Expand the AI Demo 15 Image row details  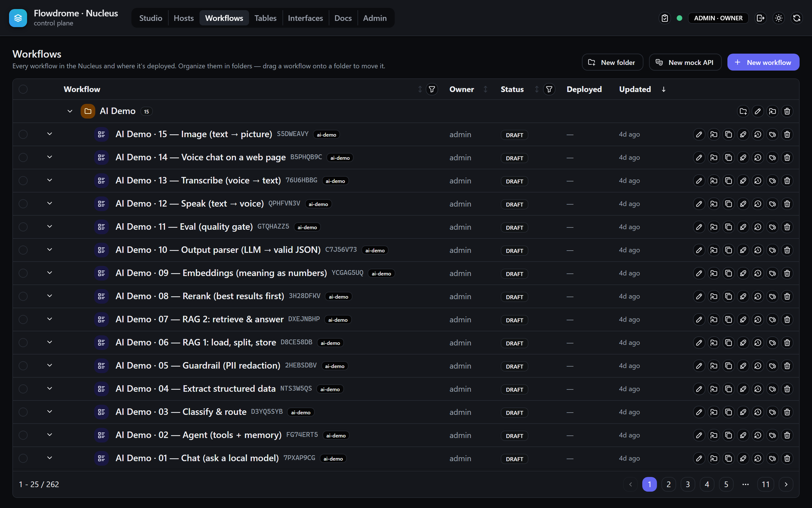click(50, 134)
